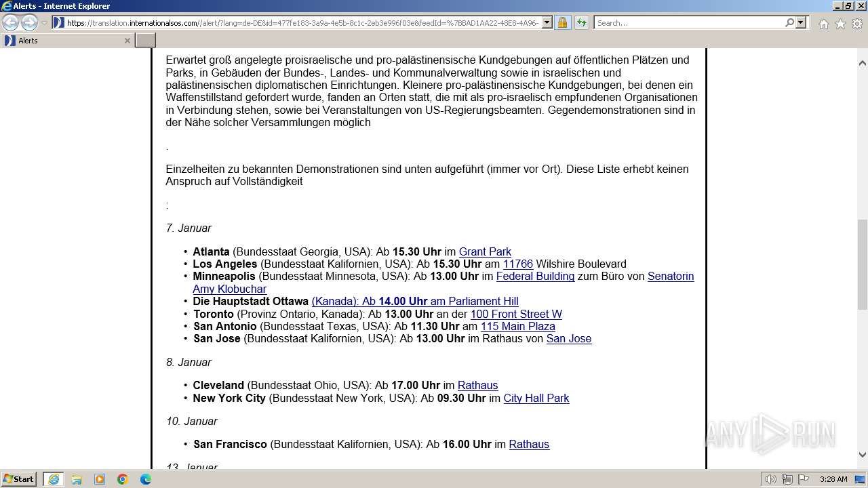Click the 3:28 AM system clock
The height and width of the screenshot is (488, 868).
tap(833, 479)
